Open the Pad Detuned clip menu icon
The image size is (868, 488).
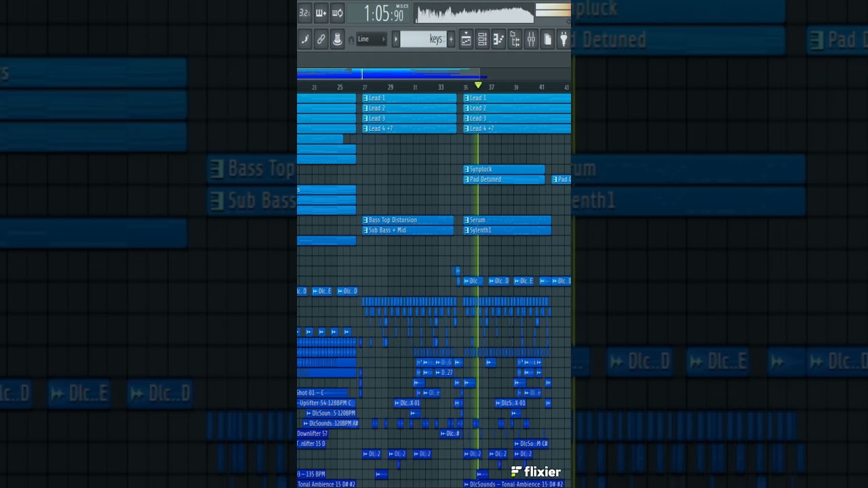click(x=467, y=179)
